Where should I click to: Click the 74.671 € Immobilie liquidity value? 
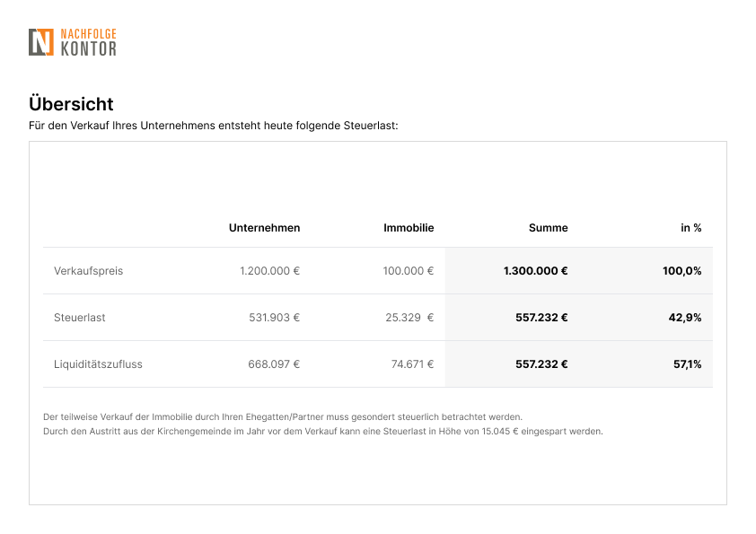click(412, 364)
